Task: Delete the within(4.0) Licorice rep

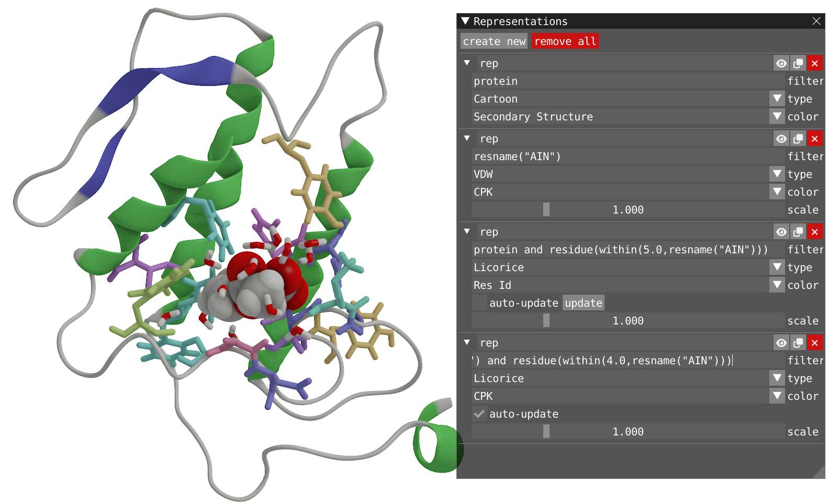Action: coord(815,343)
